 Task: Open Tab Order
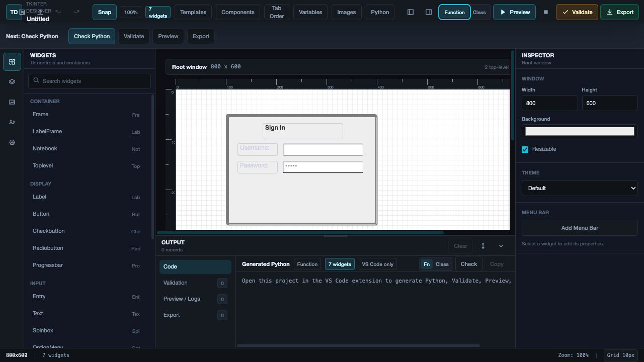(277, 12)
